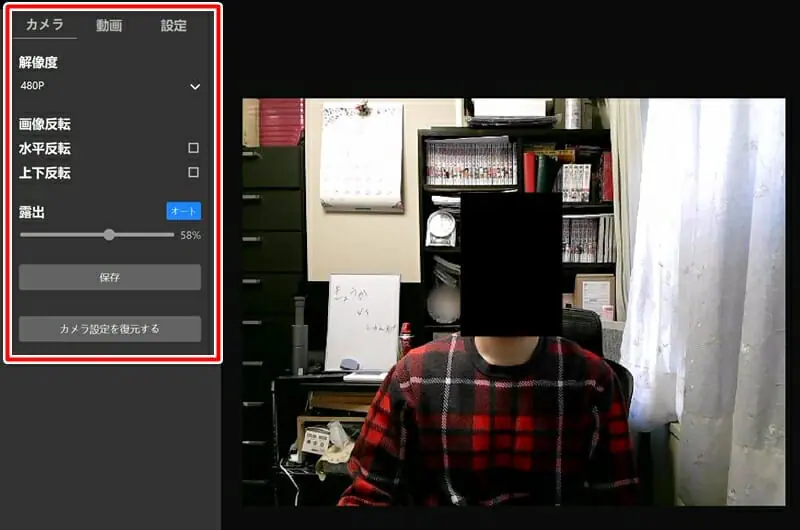Open the 480P resolution dropdown

coord(109,86)
